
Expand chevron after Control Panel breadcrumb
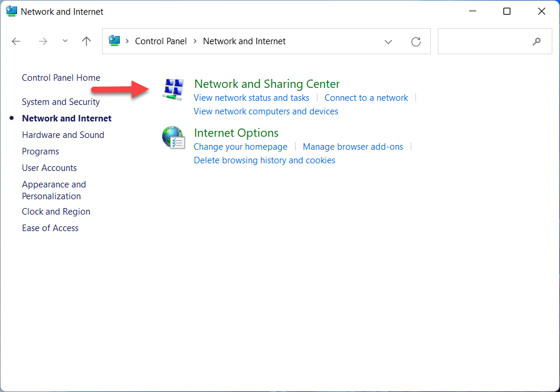pyautogui.click(x=195, y=41)
